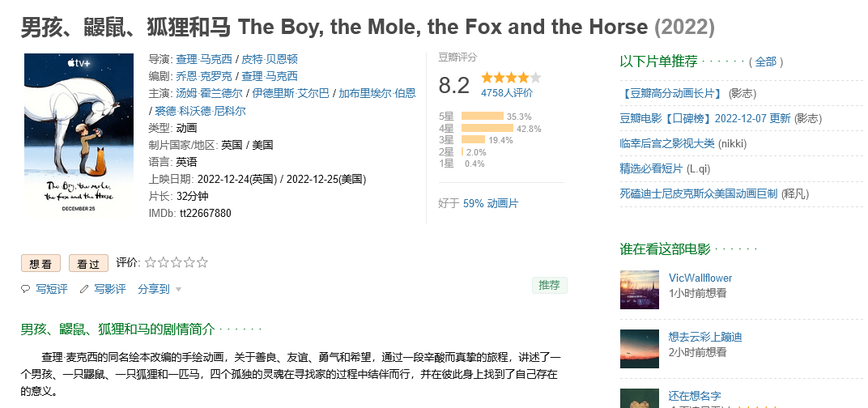Click 想去云彩上蹦迪 user's avatar

[x=640, y=349]
